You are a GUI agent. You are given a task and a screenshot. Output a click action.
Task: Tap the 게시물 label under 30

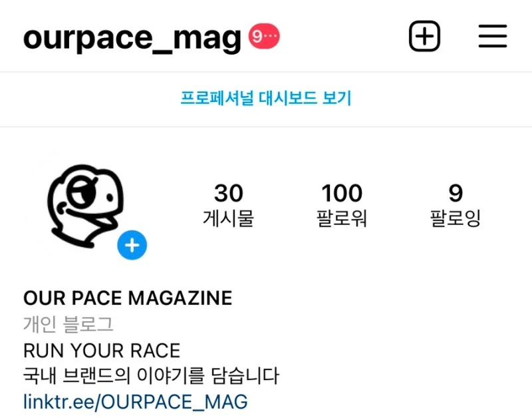click(228, 218)
